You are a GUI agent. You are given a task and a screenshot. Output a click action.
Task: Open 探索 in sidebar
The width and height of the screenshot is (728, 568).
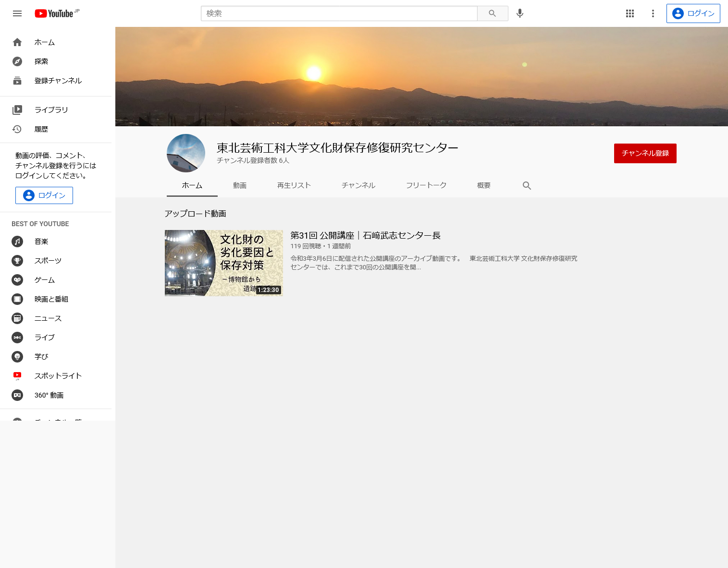[x=56, y=61]
